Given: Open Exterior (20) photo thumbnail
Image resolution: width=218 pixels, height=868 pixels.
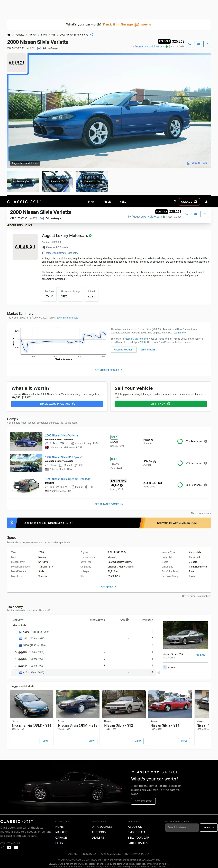Looking at the screenshot, I should pyautogui.click(x=23, y=181).
